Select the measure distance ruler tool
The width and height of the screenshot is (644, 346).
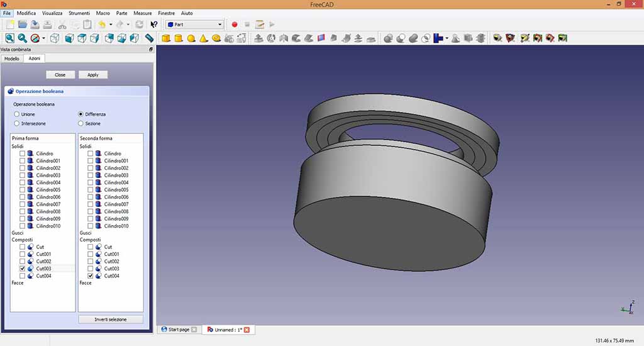(x=149, y=38)
